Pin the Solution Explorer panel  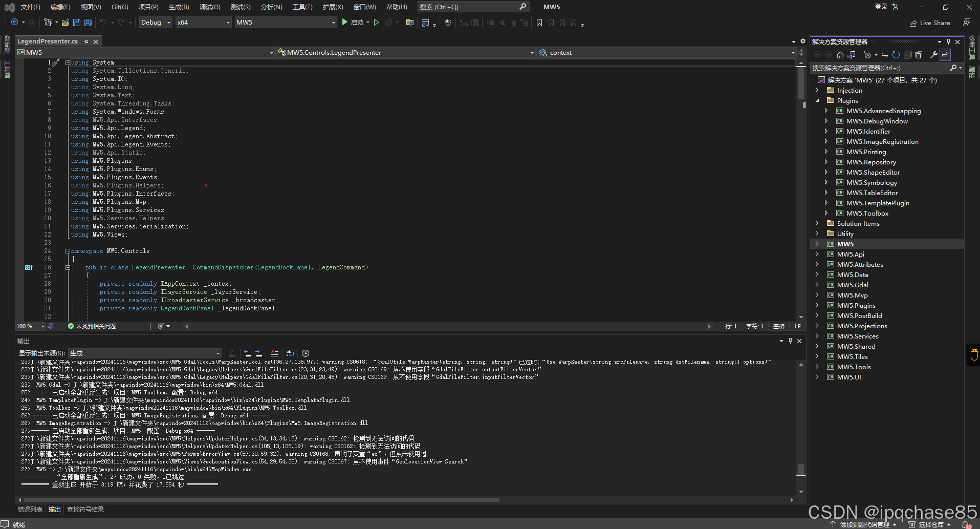(948, 41)
